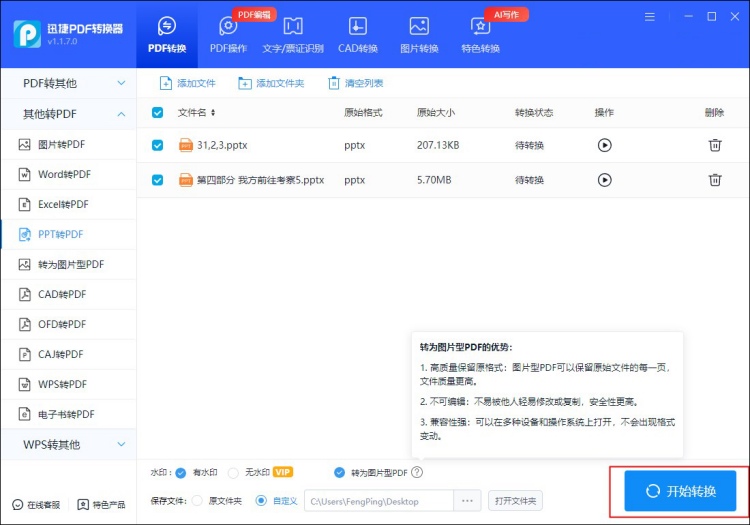The height and width of the screenshot is (525, 750).
Task: Click the 原始格式 column header
Action: [363, 113]
